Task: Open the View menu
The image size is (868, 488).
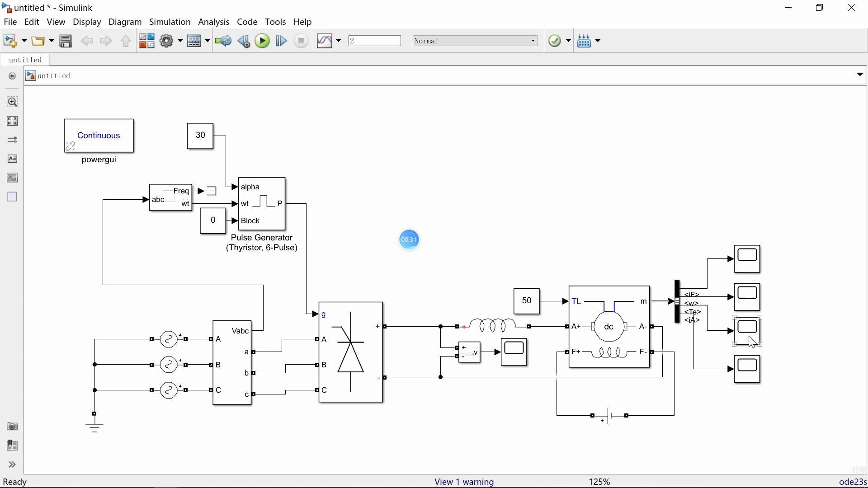Action: [56, 22]
